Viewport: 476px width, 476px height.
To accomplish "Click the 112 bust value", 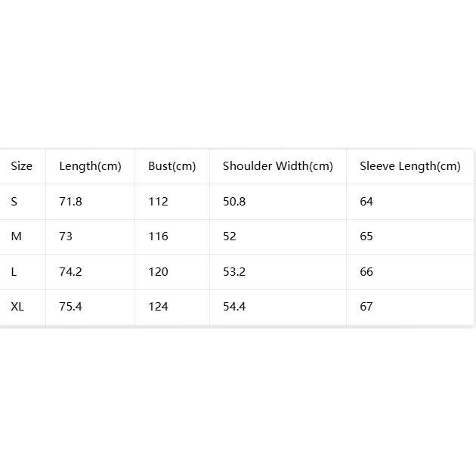I will click(158, 202).
